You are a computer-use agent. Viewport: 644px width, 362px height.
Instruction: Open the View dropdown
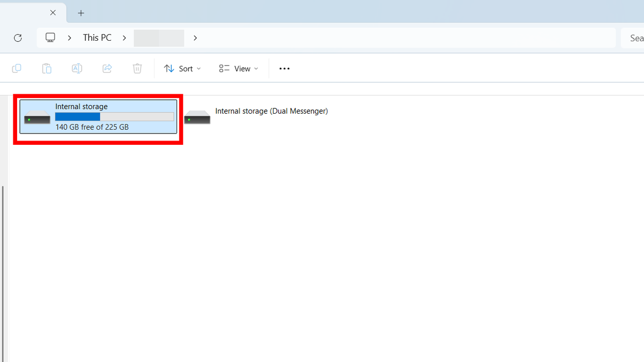pyautogui.click(x=239, y=69)
